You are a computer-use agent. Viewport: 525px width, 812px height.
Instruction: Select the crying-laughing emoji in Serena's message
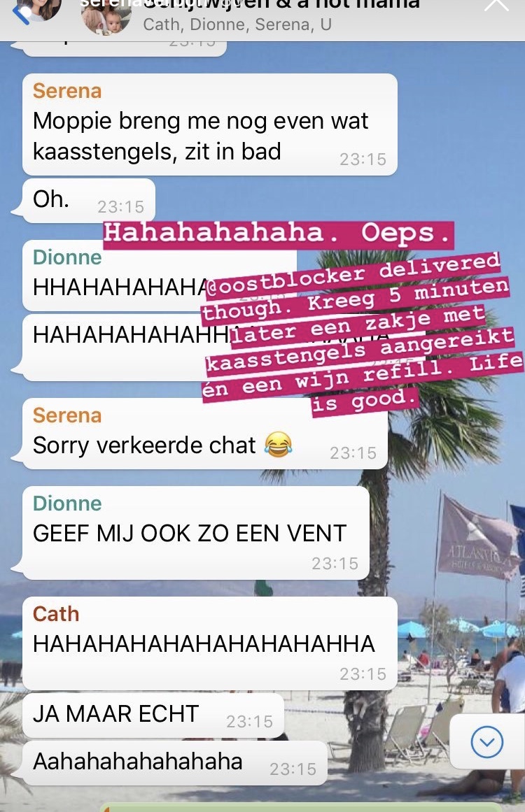279,444
